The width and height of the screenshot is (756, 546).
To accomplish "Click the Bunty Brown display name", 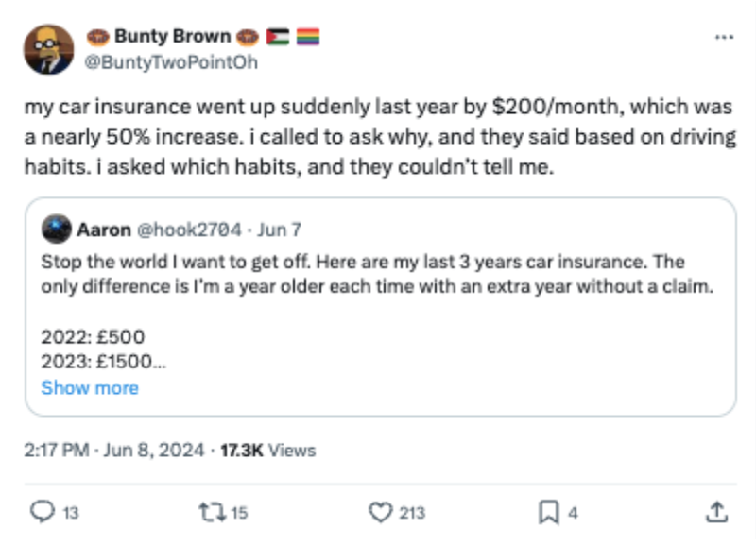I will click(x=172, y=37).
